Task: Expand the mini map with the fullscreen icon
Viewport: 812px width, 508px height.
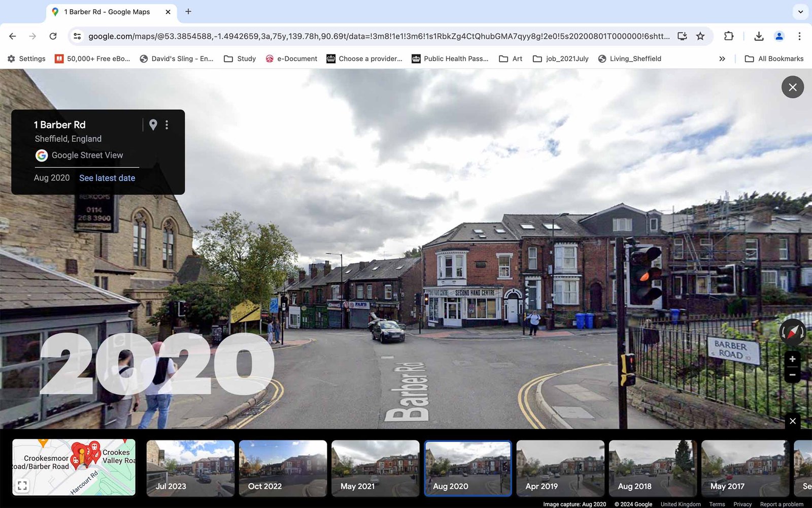Action: click(x=22, y=486)
